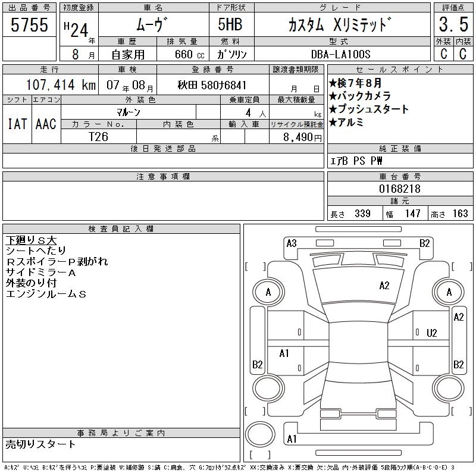Select the seating capacity 4 人
The image size is (476, 476).
[x=256, y=113]
